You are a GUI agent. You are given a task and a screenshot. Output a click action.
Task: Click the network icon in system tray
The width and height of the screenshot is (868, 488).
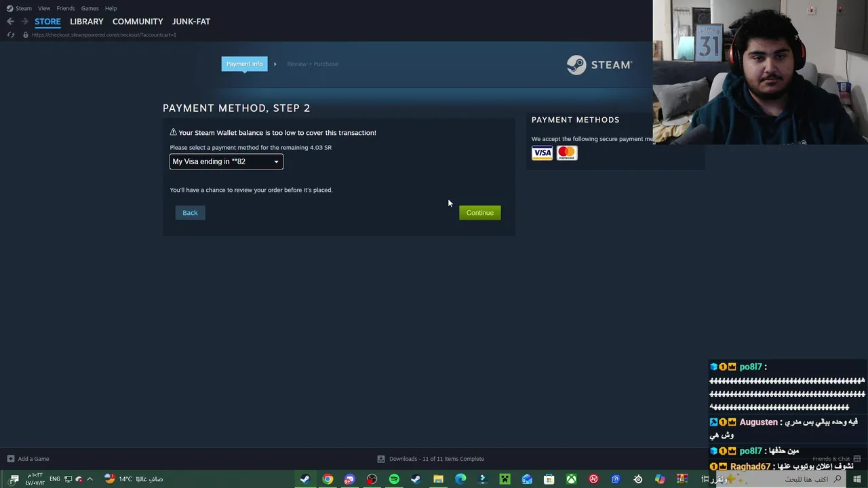tap(68, 479)
